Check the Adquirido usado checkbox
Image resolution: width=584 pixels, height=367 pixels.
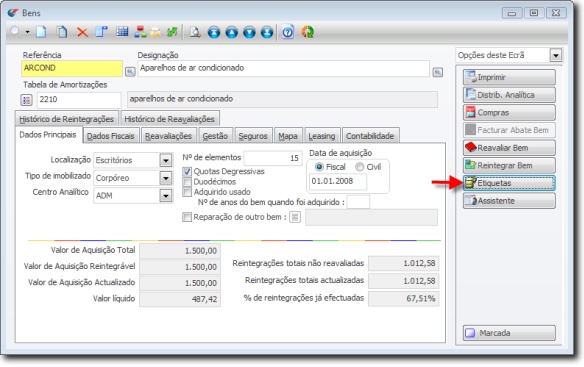tap(187, 192)
